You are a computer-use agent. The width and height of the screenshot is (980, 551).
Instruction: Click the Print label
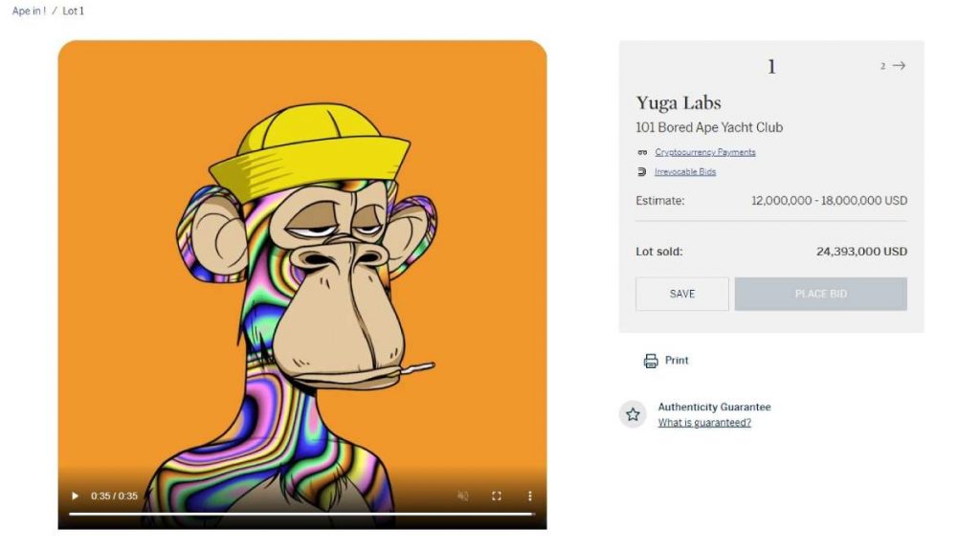[677, 361]
